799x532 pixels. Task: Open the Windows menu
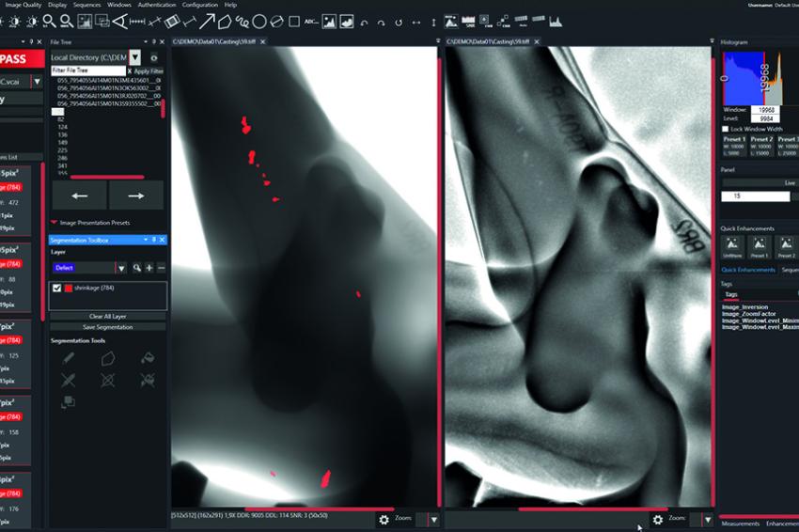[x=119, y=5]
